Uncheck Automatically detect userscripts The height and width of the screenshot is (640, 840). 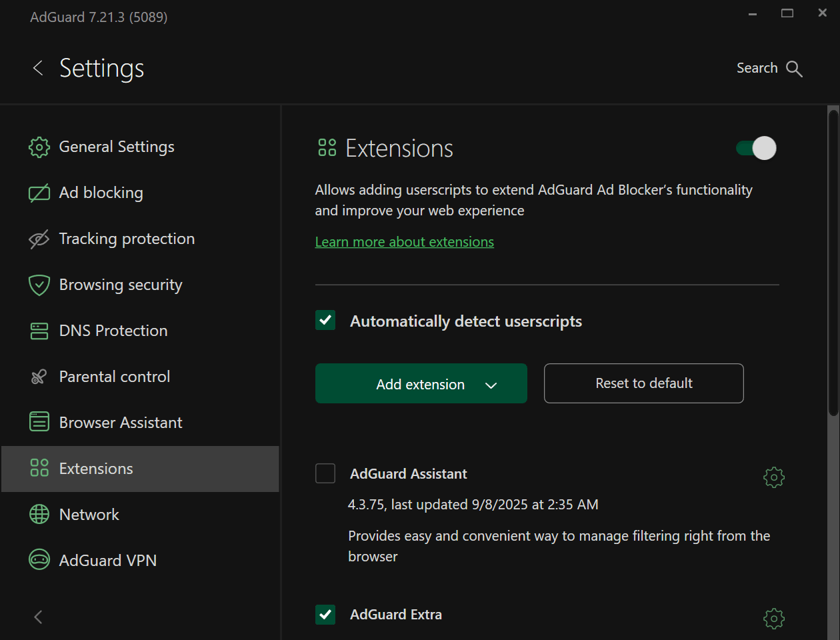(325, 321)
